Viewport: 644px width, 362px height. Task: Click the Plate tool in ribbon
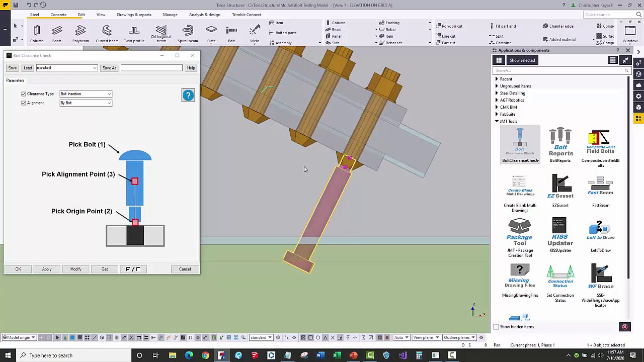[x=211, y=34]
